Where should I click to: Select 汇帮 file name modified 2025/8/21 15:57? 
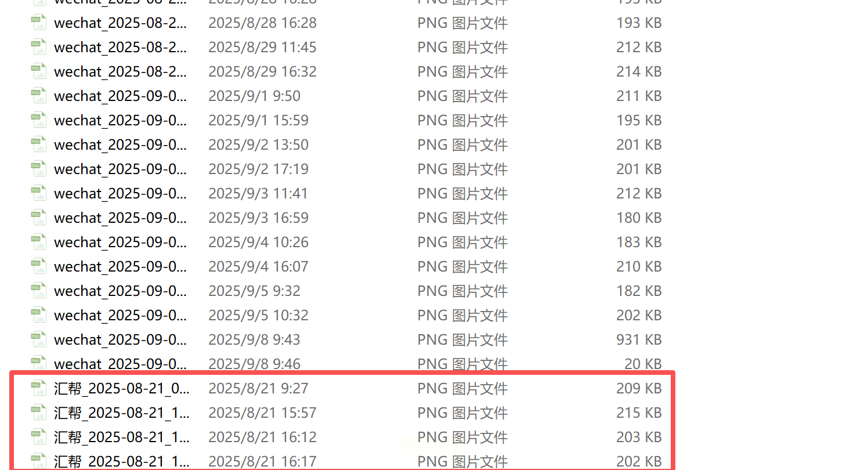122,413
